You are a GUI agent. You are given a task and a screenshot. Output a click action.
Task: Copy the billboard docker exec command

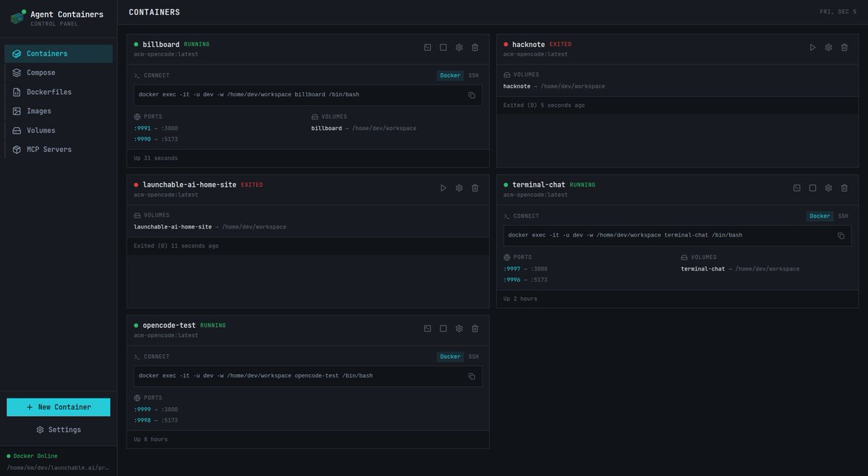(472, 95)
